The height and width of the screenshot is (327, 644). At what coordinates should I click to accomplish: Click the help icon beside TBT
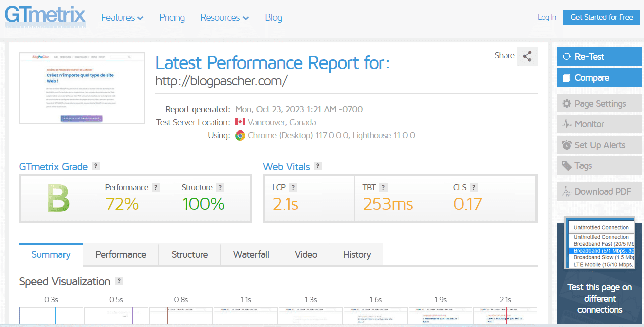click(383, 187)
